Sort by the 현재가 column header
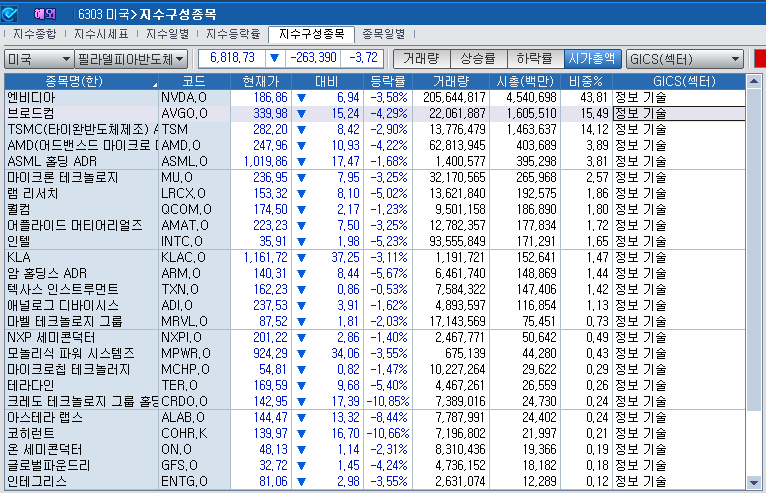The image size is (766, 493). [x=261, y=81]
